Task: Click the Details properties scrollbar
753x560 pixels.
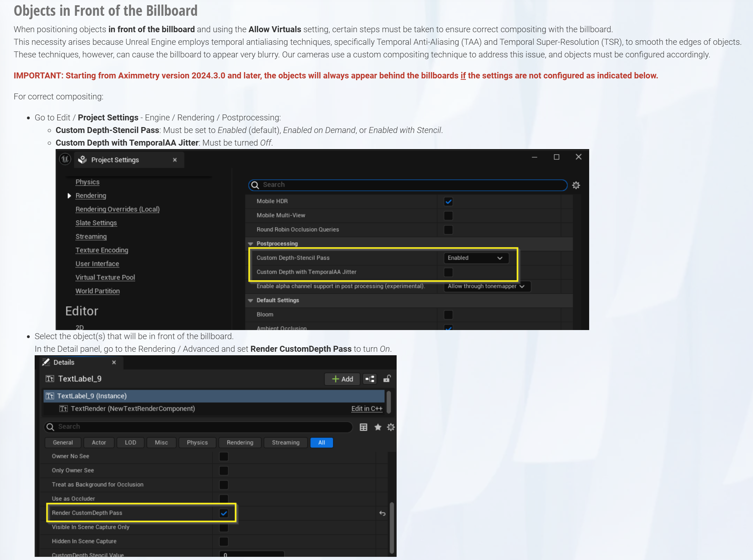Action: pos(392,528)
